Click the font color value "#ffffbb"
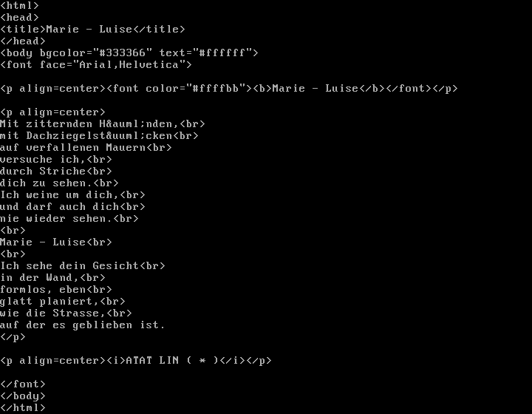 click(x=219, y=89)
